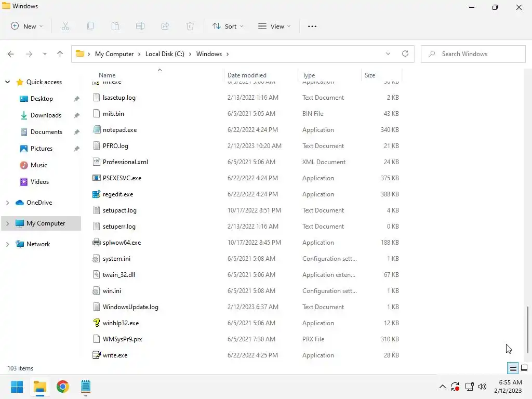
Task: Click My Computer in address breadcrumb
Action: [114, 54]
